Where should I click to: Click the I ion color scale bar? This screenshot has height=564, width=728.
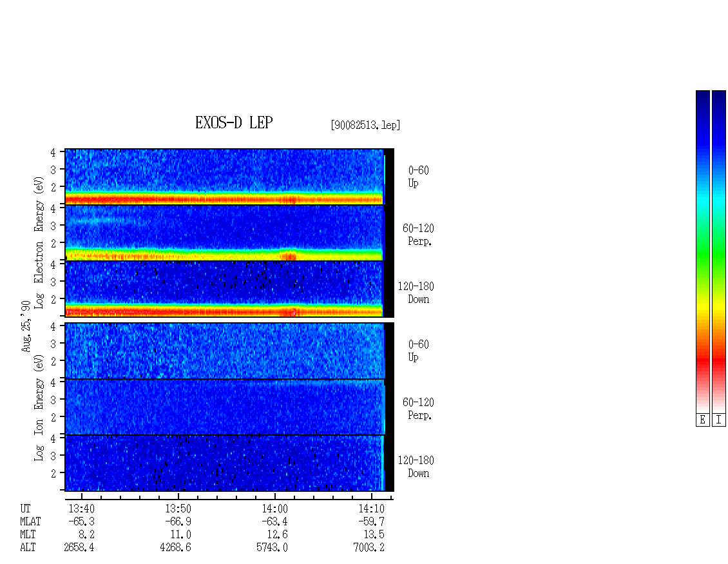[719, 251]
